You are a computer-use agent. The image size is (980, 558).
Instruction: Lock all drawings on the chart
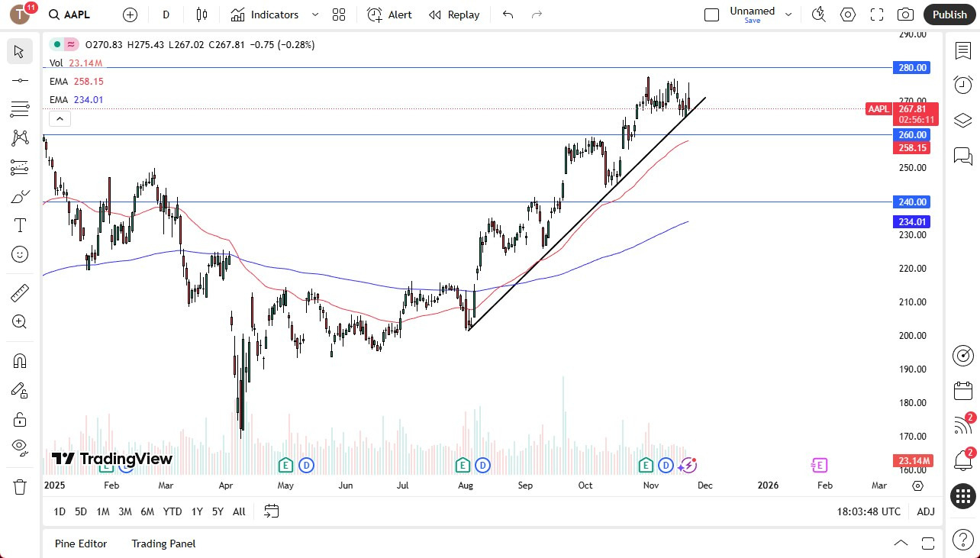(19, 419)
